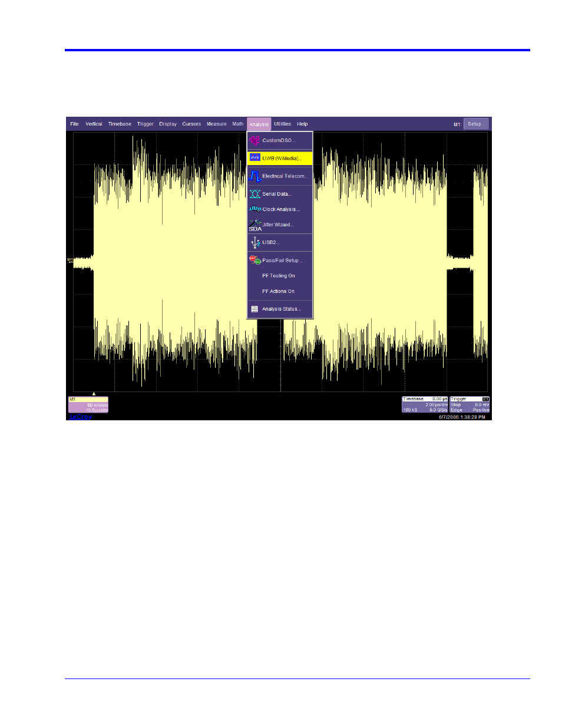Open Analysis Status... menu entry

[x=280, y=309]
